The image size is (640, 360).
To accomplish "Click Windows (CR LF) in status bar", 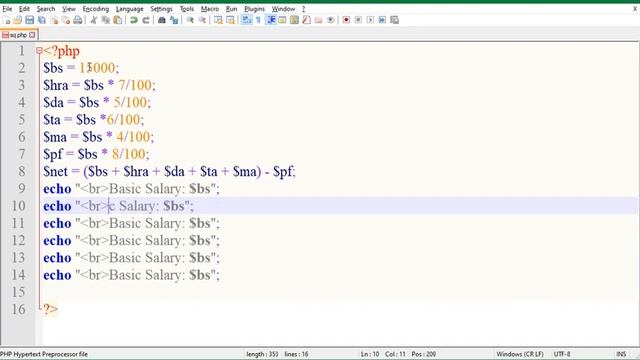I will coord(520,354).
